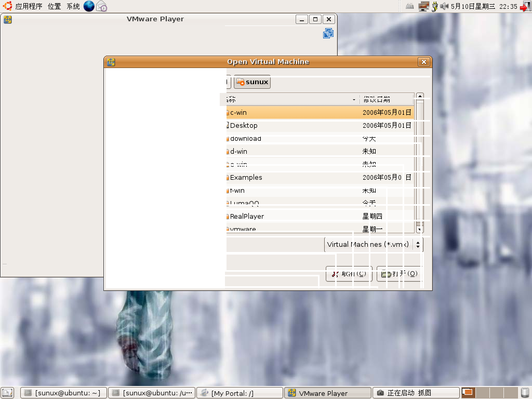The image size is (532, 399).
Task: Click the scrollbar up arrow in file list
Action: (x=420, y=97)
